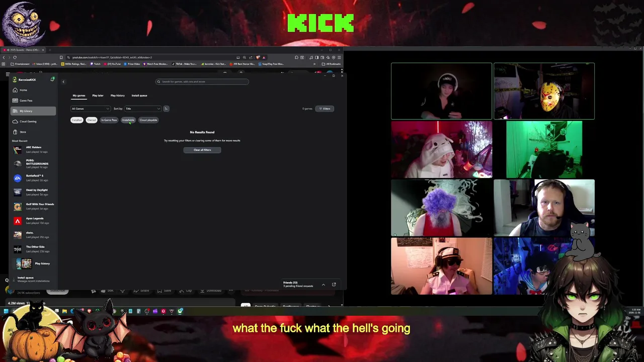Click browser back arrow
The width and height of the screenshot is (644, 362).
tap(4, 57)
